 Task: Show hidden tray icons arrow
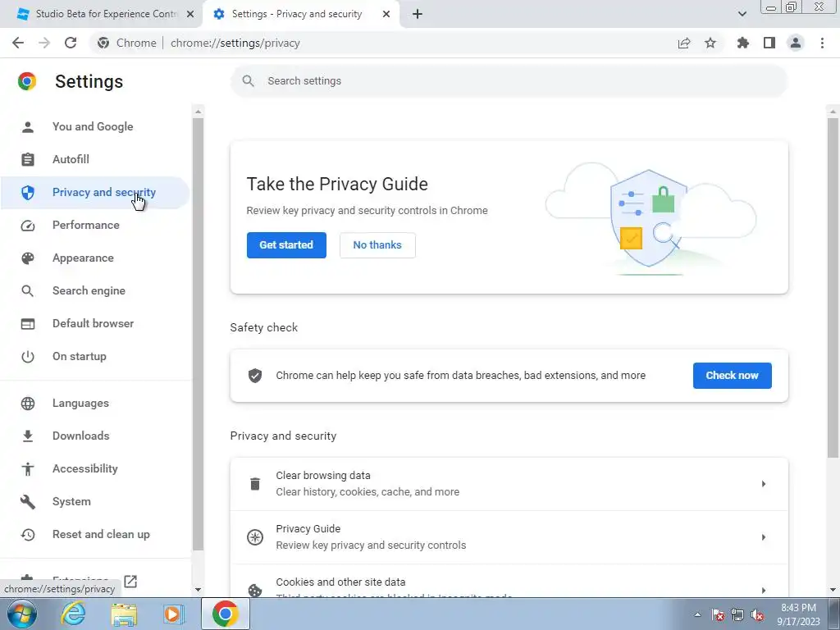coord(697,614)
